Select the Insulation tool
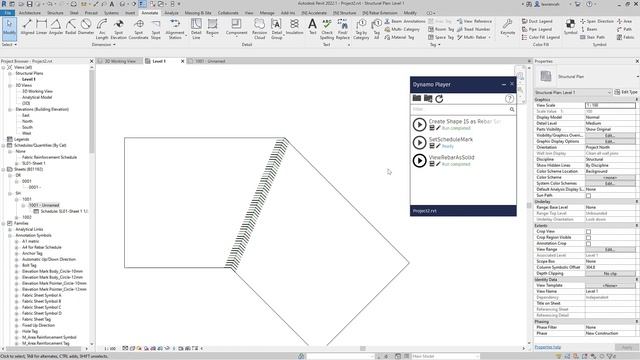 (x=294, y=27)
